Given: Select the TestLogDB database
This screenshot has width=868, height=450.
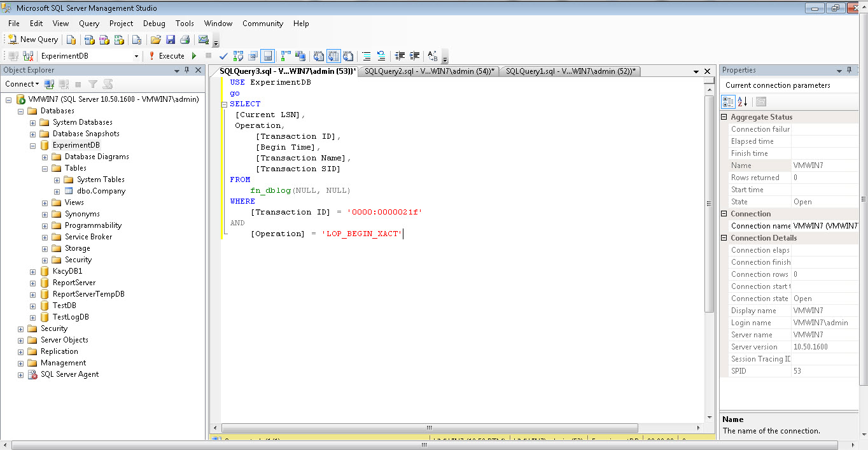Looking at the screenshot, I should coord(71,317).
